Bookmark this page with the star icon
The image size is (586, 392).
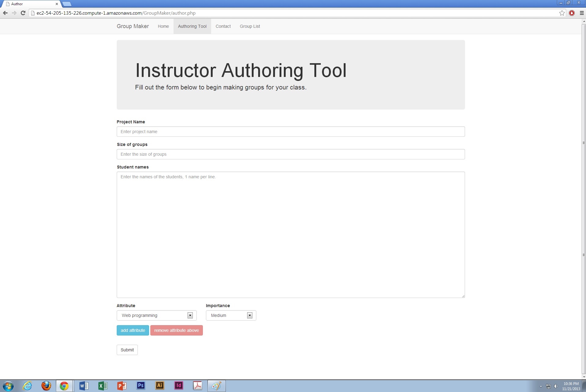[562, 13]
